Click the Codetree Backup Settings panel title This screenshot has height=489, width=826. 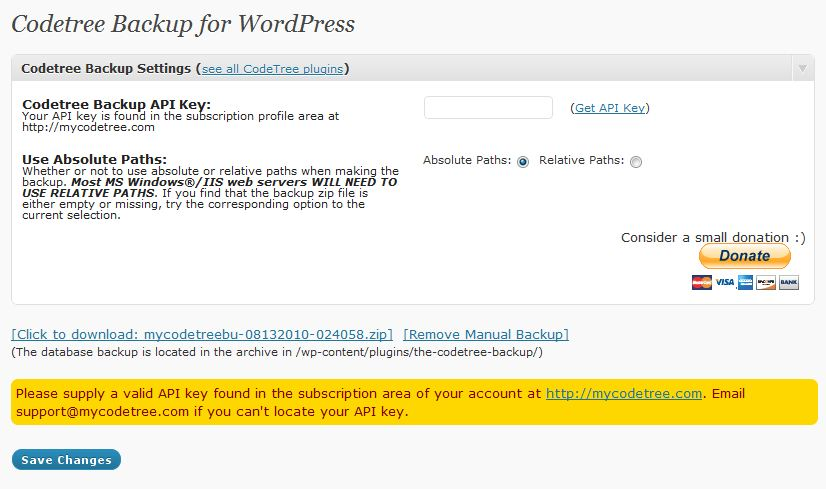coord(106,69)
